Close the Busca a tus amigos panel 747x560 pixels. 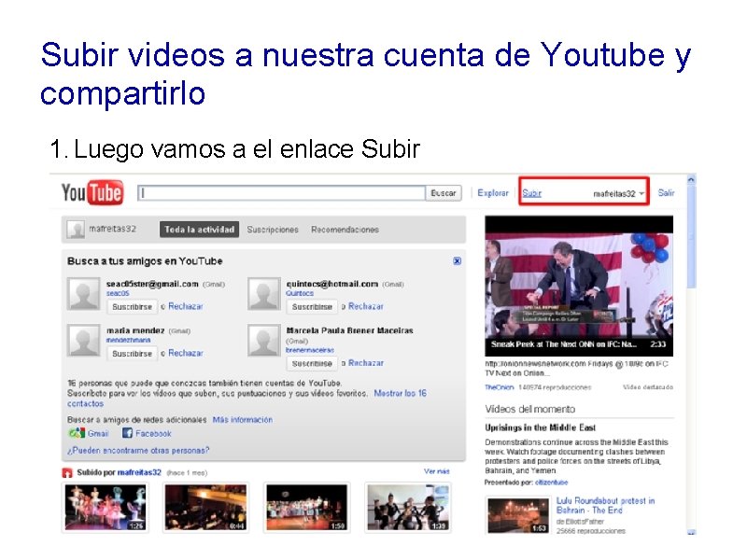457,261
